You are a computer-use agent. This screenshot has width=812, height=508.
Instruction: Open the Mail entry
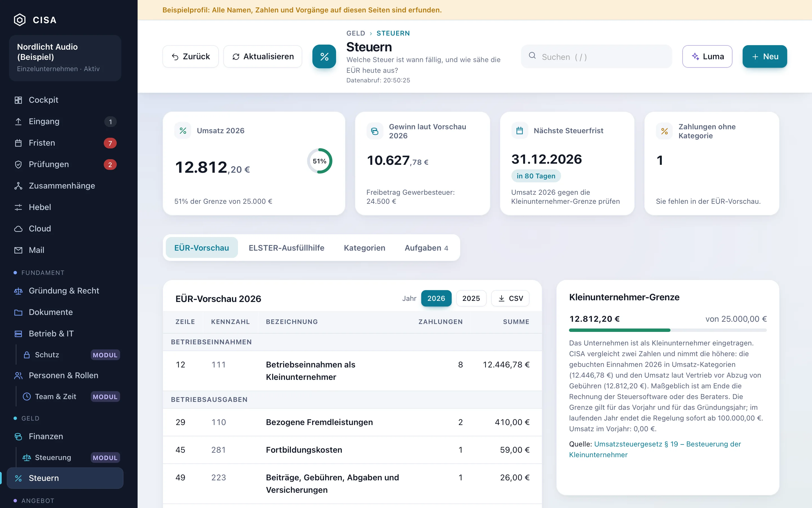[65, 250]
